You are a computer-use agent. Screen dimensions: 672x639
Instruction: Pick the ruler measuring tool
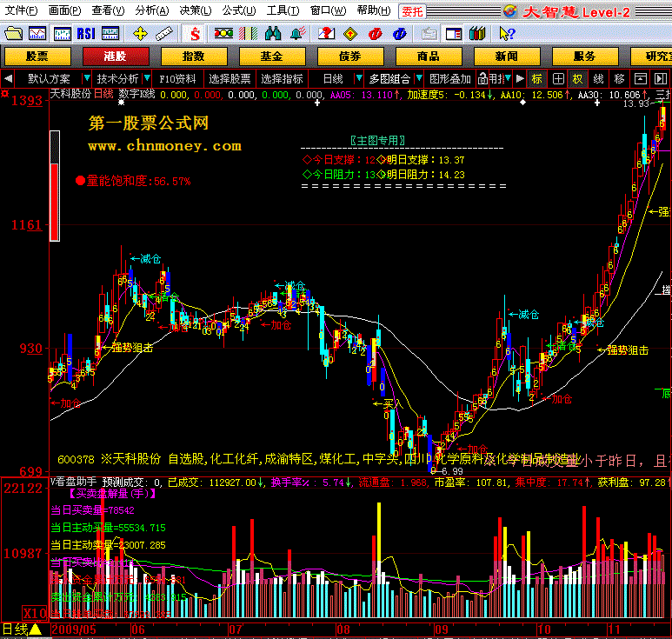(163, 33)
